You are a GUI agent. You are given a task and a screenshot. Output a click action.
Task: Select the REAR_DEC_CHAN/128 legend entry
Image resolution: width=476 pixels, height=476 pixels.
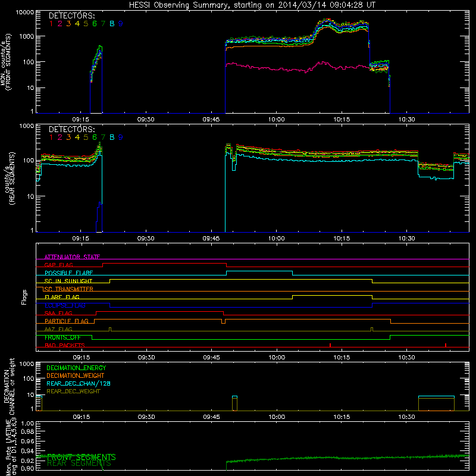[79, 384]
